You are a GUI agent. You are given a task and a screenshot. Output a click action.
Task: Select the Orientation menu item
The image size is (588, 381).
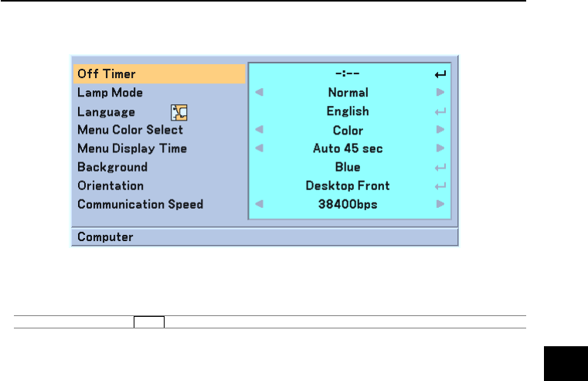110,186
